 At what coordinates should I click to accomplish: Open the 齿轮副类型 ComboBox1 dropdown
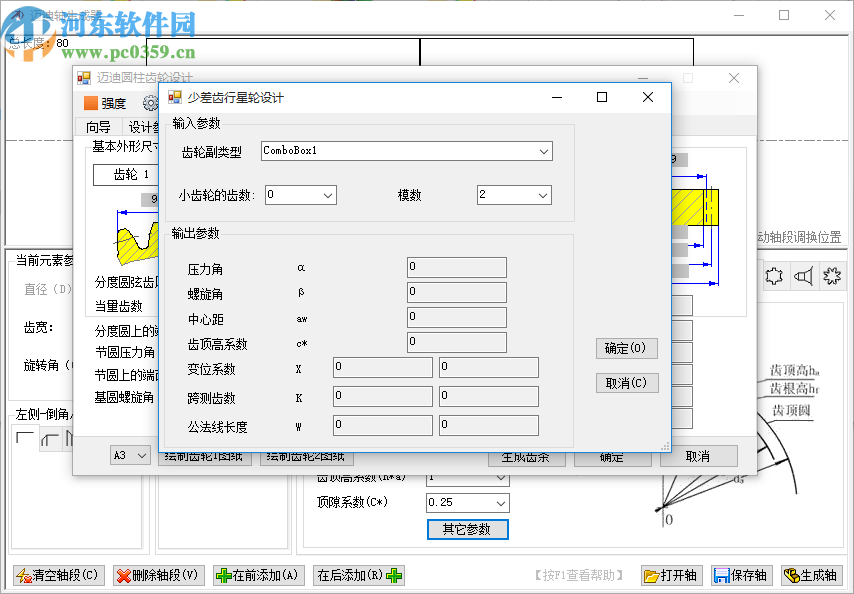[542, 151]
